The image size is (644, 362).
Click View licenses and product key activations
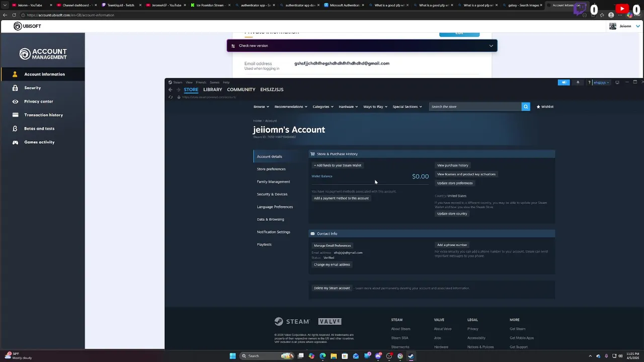coord(466,174)
